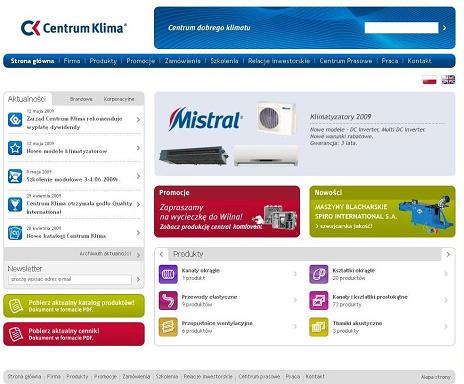Open Centrum Prasowe in top navigation
Screen dimensions: 464x384
[x=346, y=61]
